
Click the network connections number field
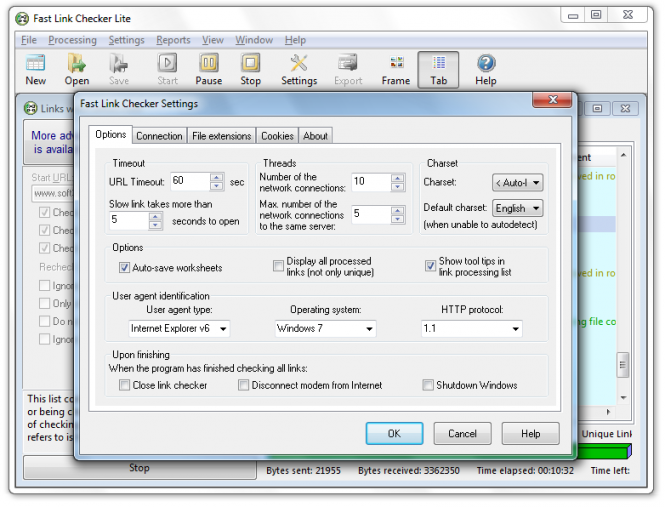coord(372,182)
